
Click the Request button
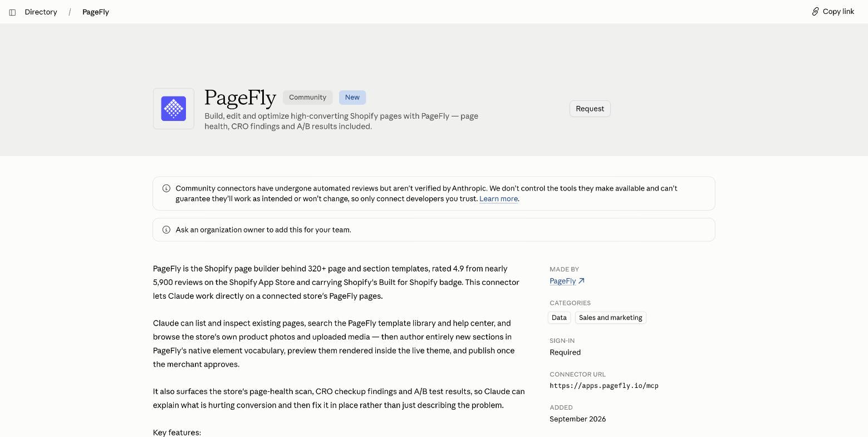(590, 109)
